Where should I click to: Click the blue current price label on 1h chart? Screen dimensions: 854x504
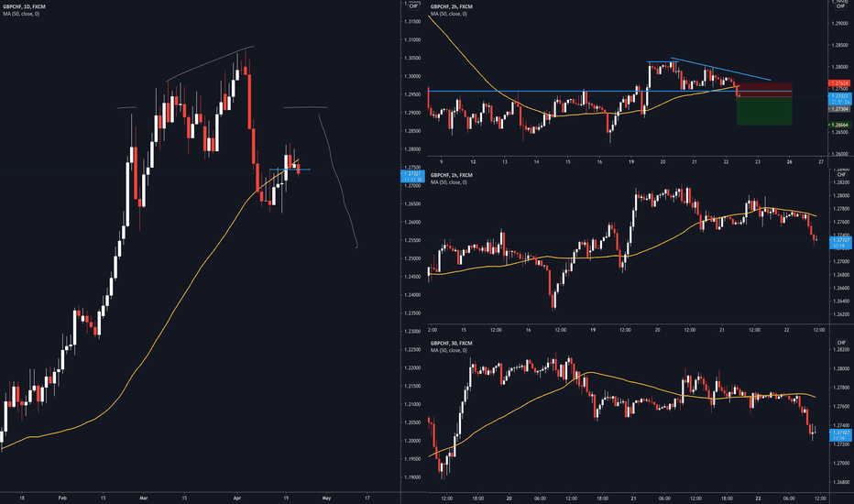[x=840, y=243]
